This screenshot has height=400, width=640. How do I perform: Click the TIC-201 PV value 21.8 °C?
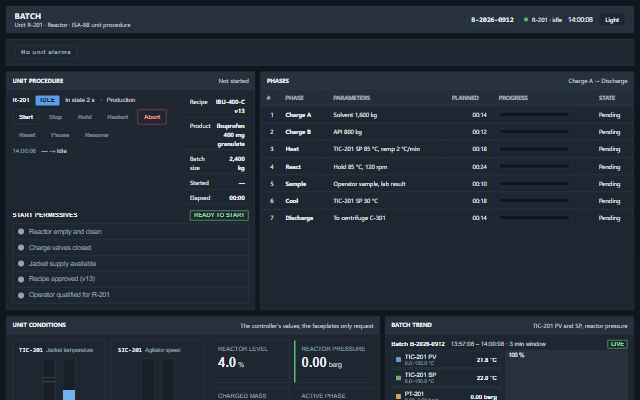point(487,360)
